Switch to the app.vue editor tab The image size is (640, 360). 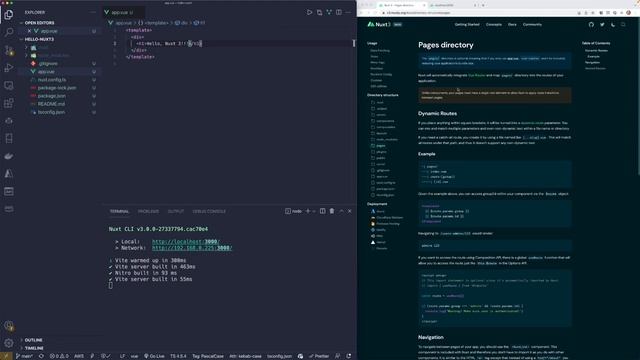tap(122, 13)
